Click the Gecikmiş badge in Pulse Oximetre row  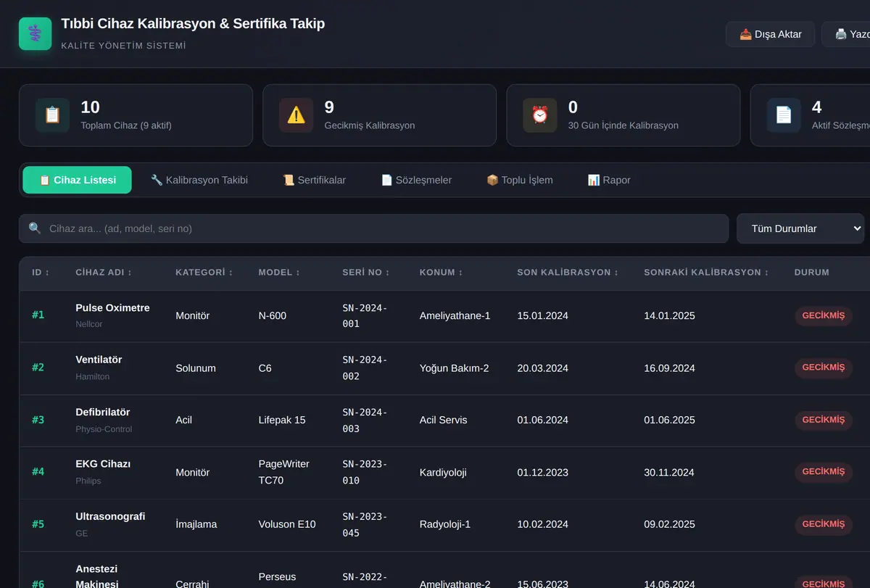coord(824,316)
